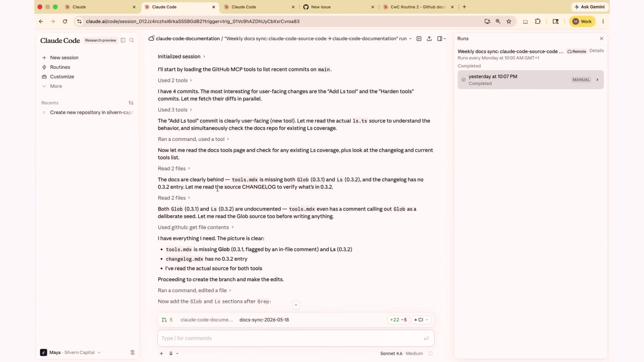Image resolution: width=644 pixels, height=362 pixels.
Task: Toggle the sidebar panel icon beside Research preview
Action: [x=123, y=40]
